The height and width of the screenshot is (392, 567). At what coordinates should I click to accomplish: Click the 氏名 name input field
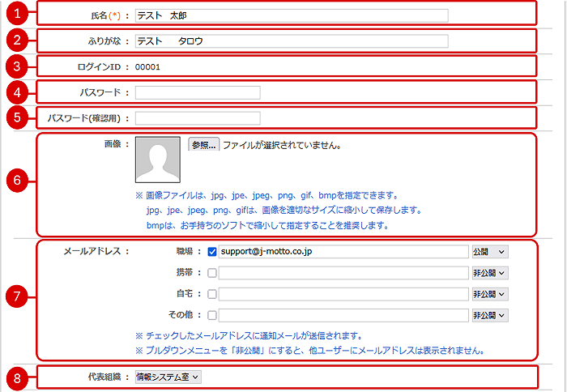[291, 15]
